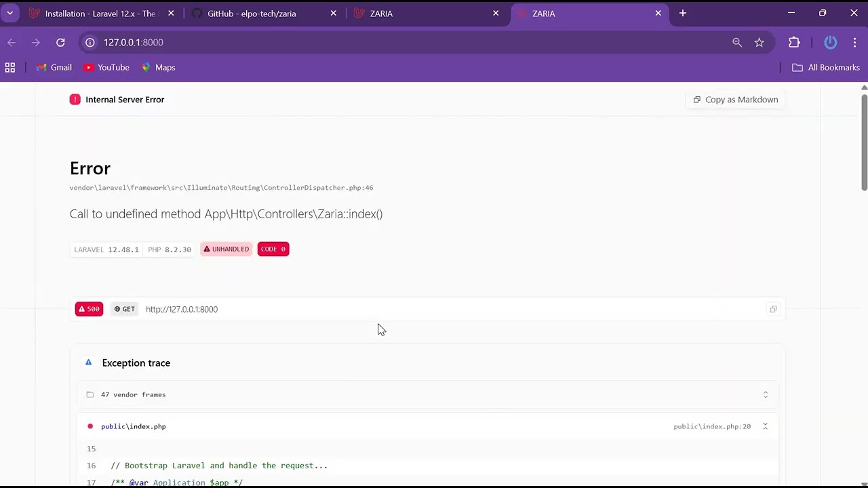Open the YouTube bookmark
The width and height of the screenshot is (868, 488).
(x=106, y=67)
